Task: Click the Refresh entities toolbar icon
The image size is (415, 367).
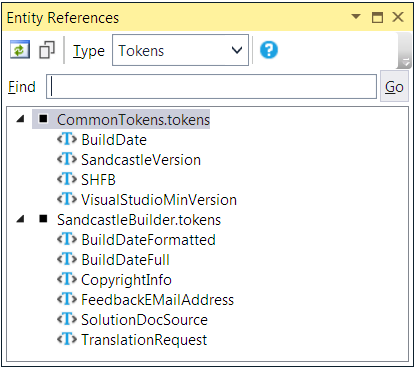Action: coord(20,50)
